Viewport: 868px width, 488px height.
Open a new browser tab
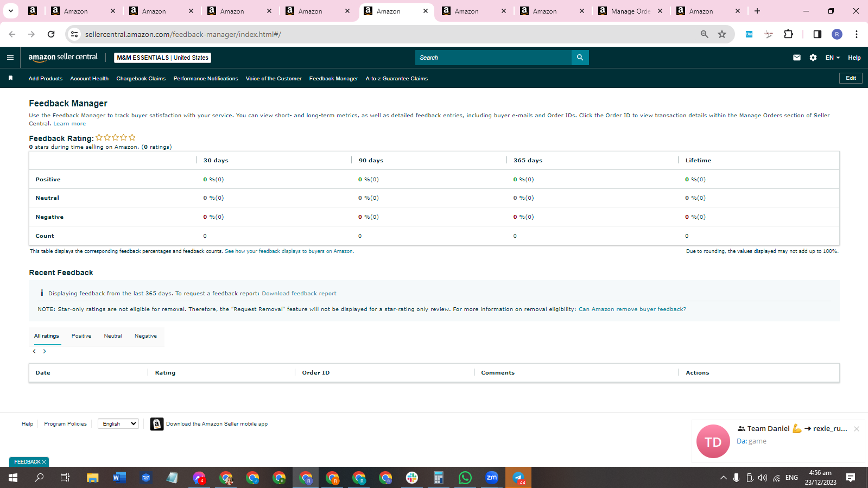(x=757, y=11)
